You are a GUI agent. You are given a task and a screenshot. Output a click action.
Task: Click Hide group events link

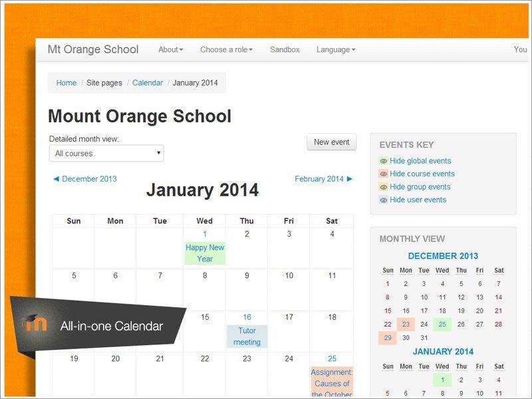pyautogui.click(x=420, y=187)
